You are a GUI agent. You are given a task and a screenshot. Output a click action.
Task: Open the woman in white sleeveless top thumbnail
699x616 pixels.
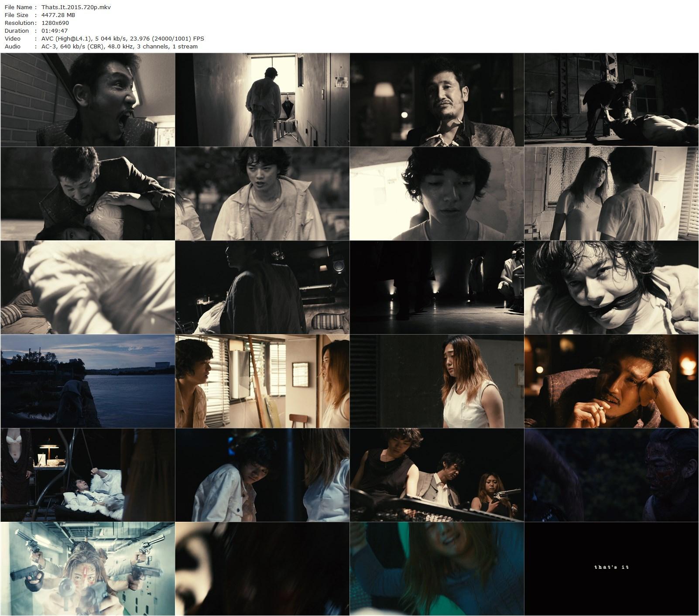[x=437, y=381]
